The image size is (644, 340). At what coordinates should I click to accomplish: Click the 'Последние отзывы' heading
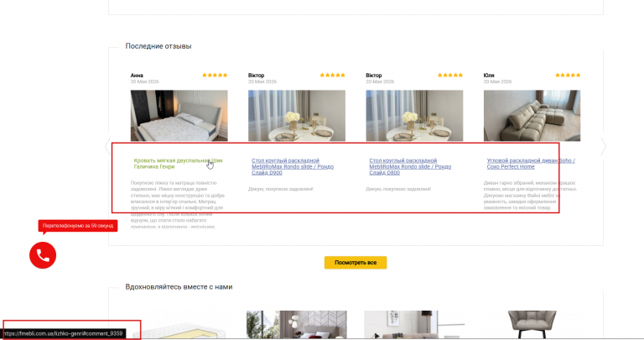coord(158,46)
